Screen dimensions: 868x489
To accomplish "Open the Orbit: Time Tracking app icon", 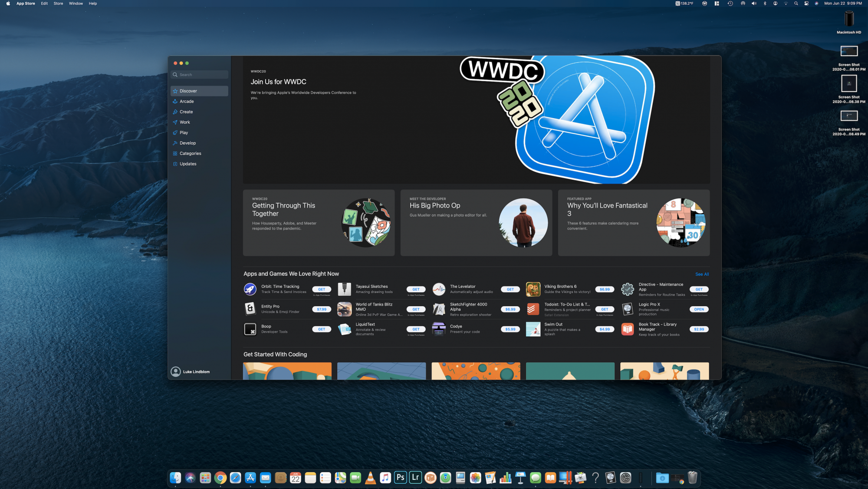I will [x=250, y=289].
